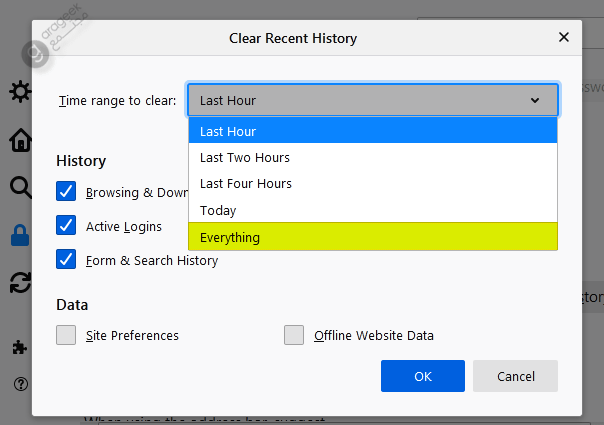Image resolution: width=604 pixels, height=425 pixels.
Task: Collapse the Time range to clear dropdown
Action: (372, 100)
